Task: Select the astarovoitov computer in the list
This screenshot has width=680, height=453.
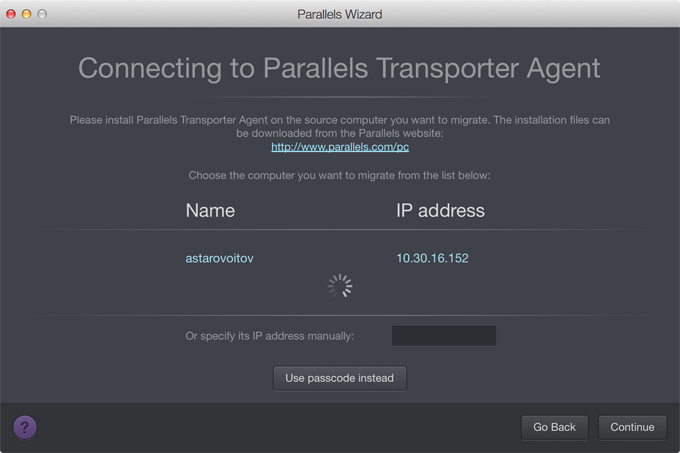Action: tap(220, 258)
